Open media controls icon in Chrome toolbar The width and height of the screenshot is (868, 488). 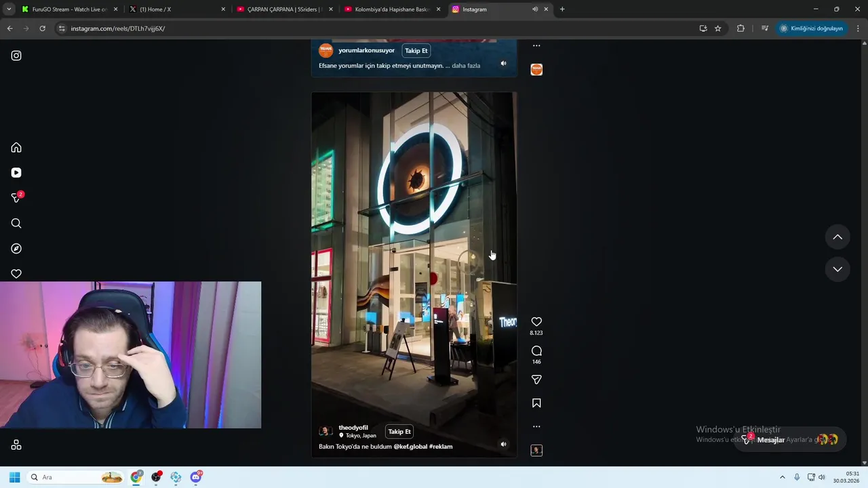click(765, 28)
